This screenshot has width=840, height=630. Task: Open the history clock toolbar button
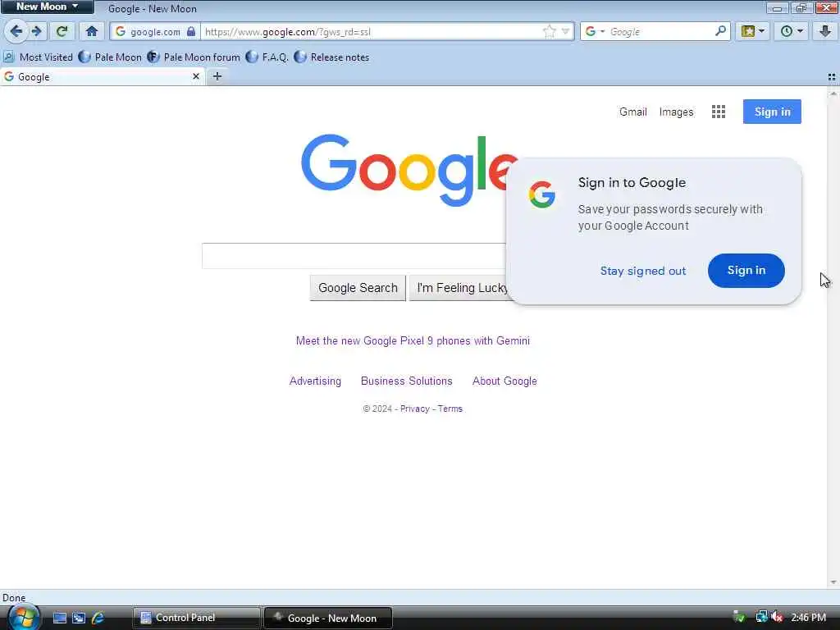791,31
